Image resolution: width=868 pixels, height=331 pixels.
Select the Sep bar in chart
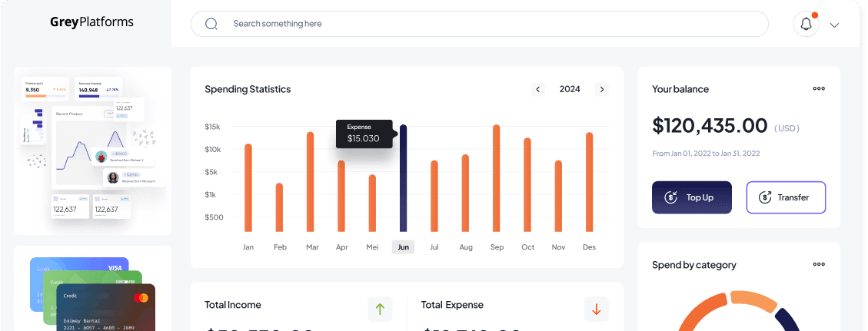[x=497, y=178]
